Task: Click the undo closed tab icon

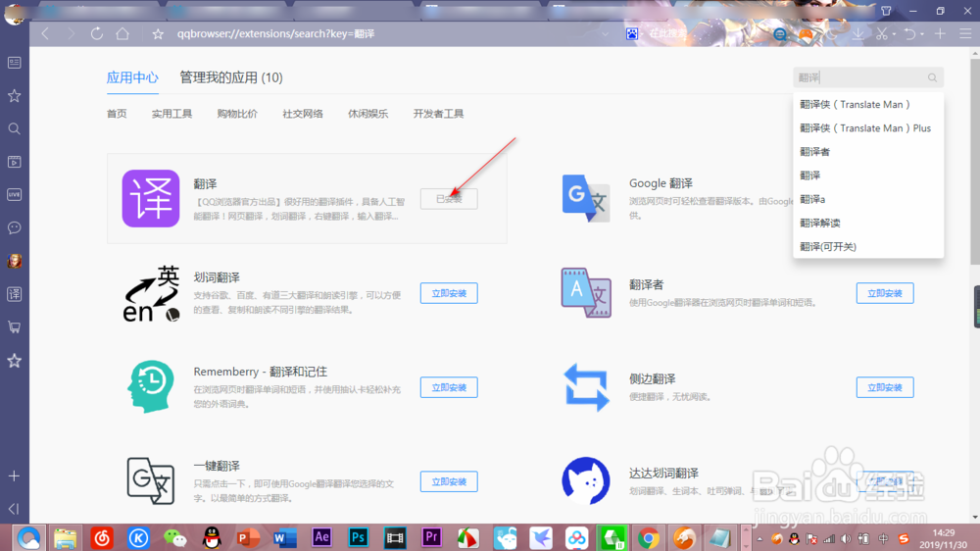Action: coord(910,33)
